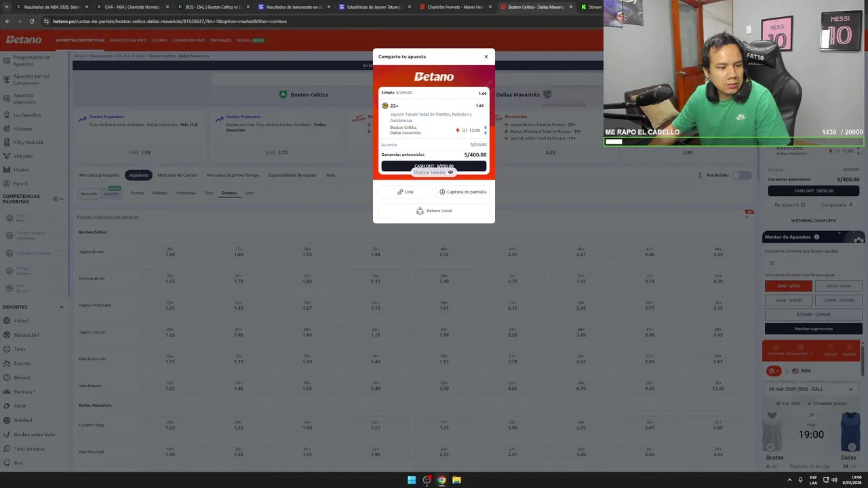Screen dimensions: 868x488
Task: Click Programación de Apuestas sidebar icon
Action: [x=7, y=60]
